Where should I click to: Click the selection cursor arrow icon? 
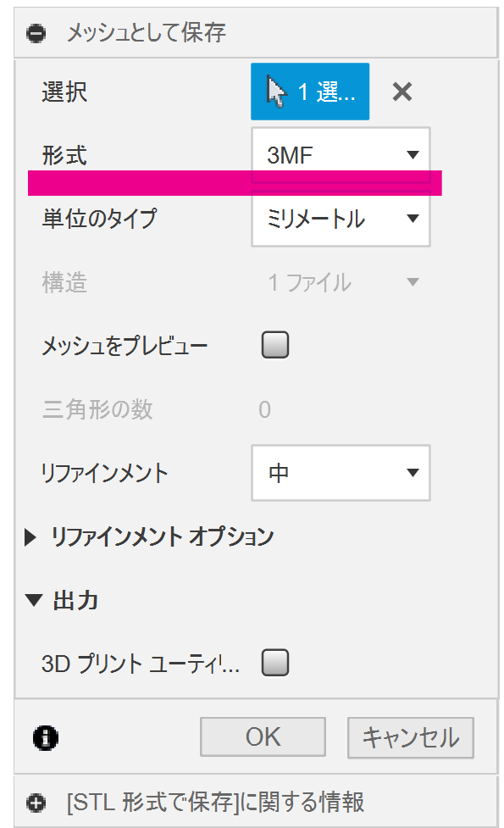pos(276,92)
